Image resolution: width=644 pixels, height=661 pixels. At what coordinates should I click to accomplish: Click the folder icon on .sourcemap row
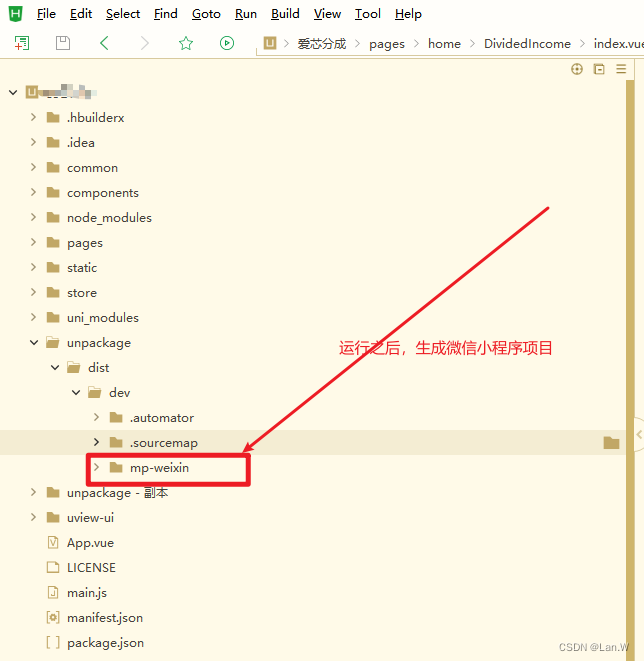[611, 443]
